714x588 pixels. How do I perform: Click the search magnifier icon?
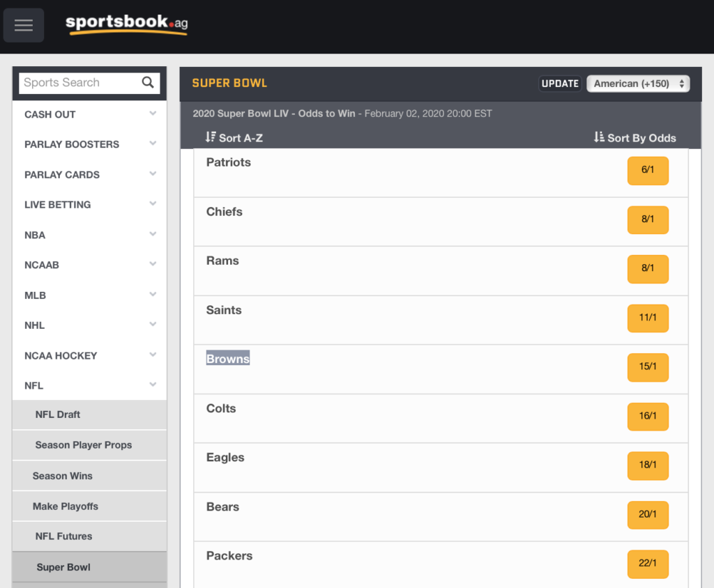click(148, 82)
